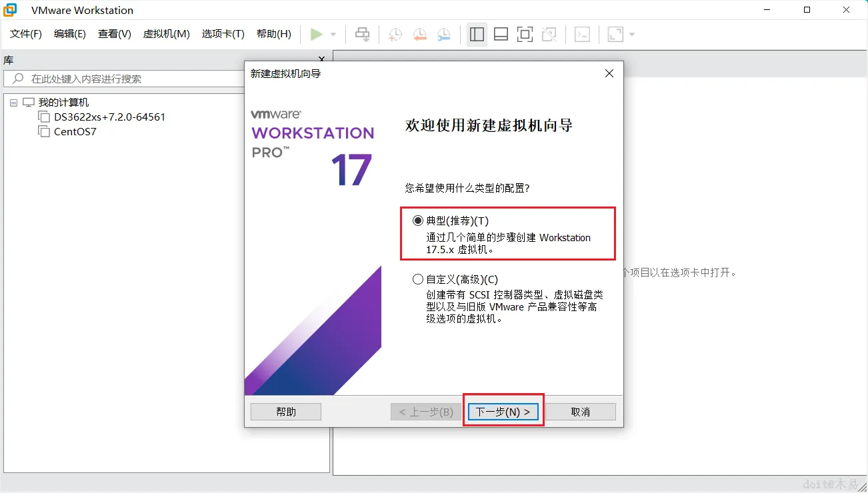Click the 帮助 button in the wizard
Viewport: 868px width, 493px height.
coord(286,412)
